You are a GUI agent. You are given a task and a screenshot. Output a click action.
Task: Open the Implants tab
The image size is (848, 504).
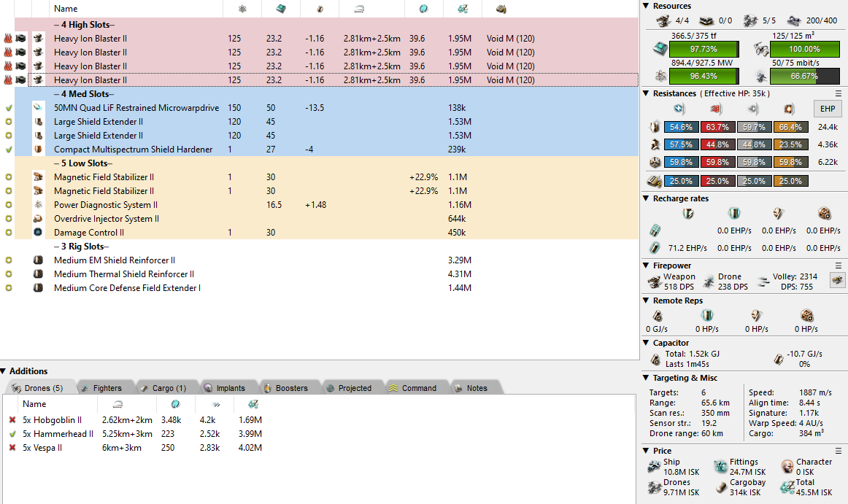click(224, 388)
